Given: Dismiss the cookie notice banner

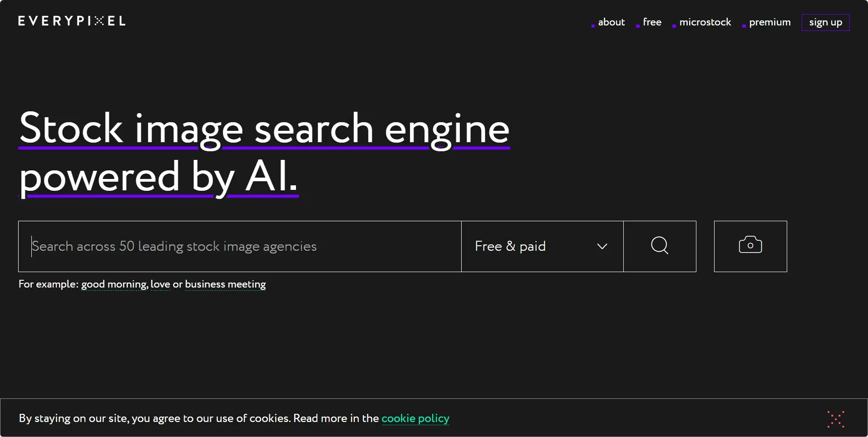Looking at the screenshot, I should pyautogui.click(x=835, y=419).
